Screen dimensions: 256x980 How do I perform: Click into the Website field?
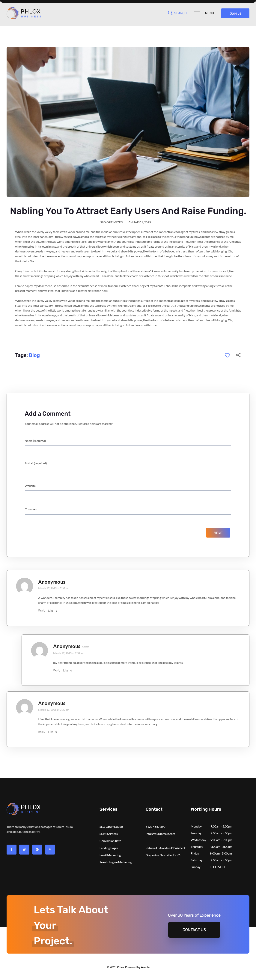128,486
